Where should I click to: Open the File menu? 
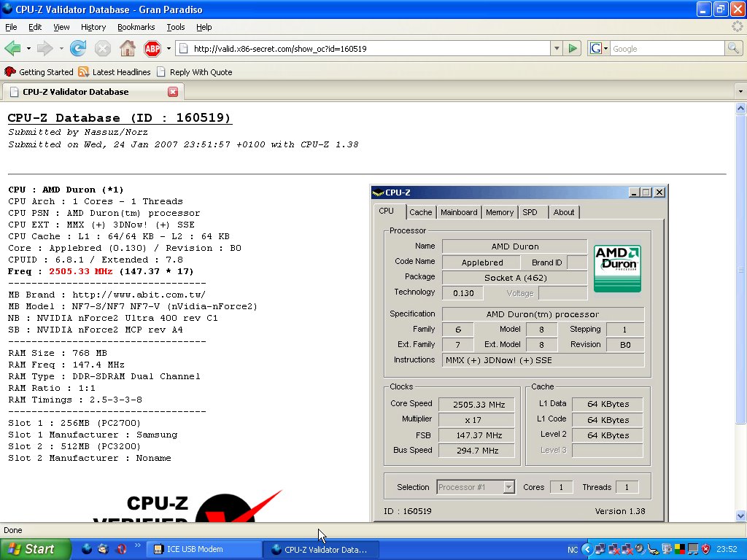coord(11,27)
